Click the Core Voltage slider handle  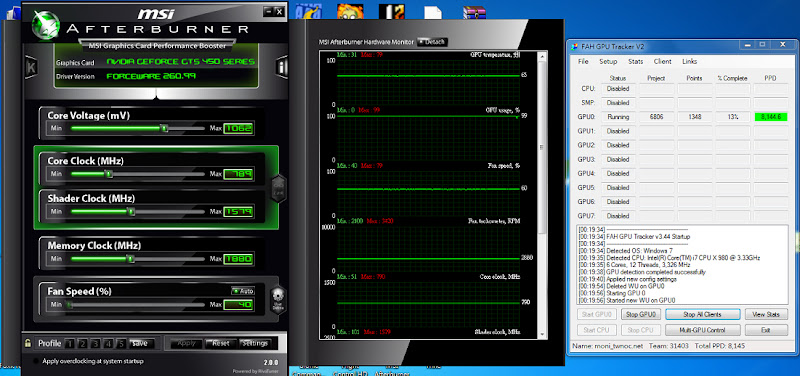tap(164, 128)
